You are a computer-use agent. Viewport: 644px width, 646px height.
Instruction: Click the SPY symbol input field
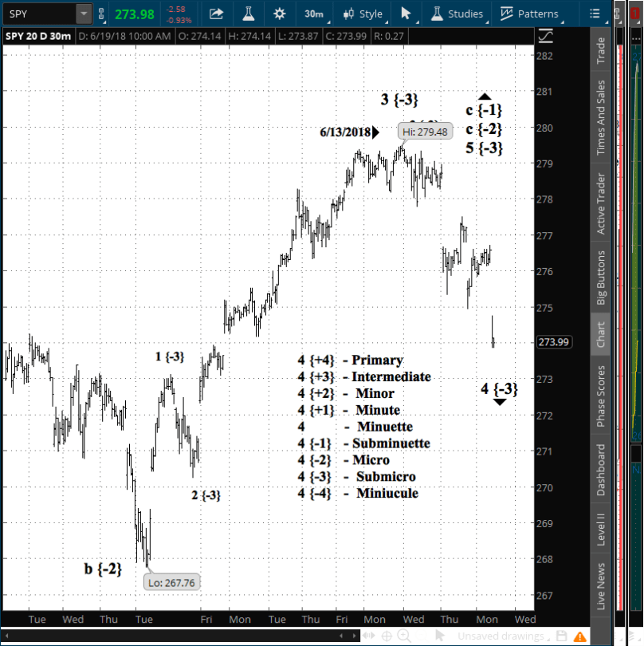click(x=40, y=14)
